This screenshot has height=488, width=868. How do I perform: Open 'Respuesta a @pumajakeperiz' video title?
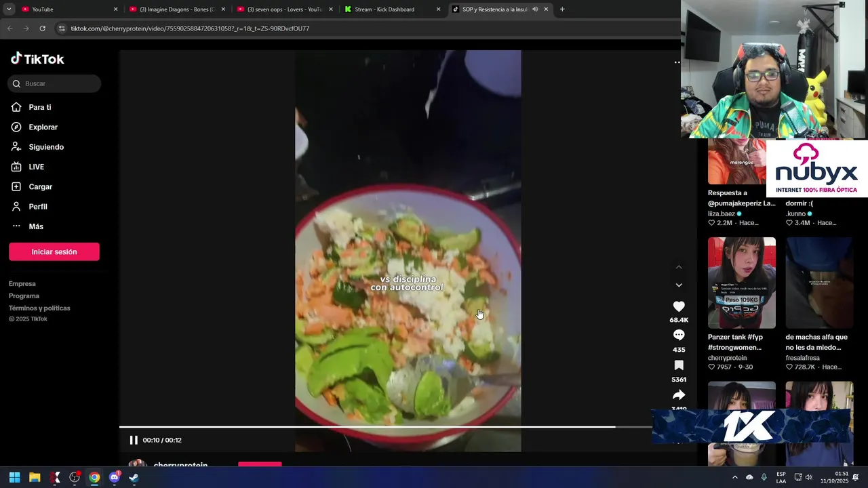coord(742,198)
